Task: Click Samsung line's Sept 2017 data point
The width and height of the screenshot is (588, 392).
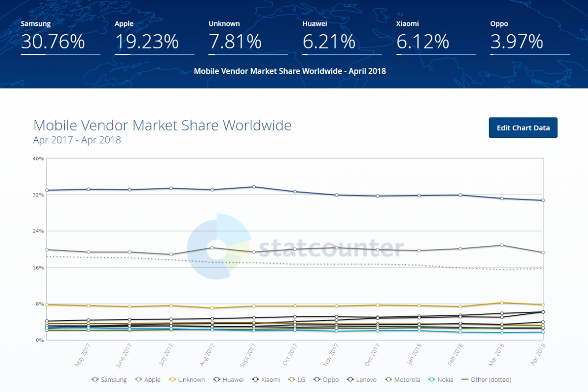Action: point(253,187)
